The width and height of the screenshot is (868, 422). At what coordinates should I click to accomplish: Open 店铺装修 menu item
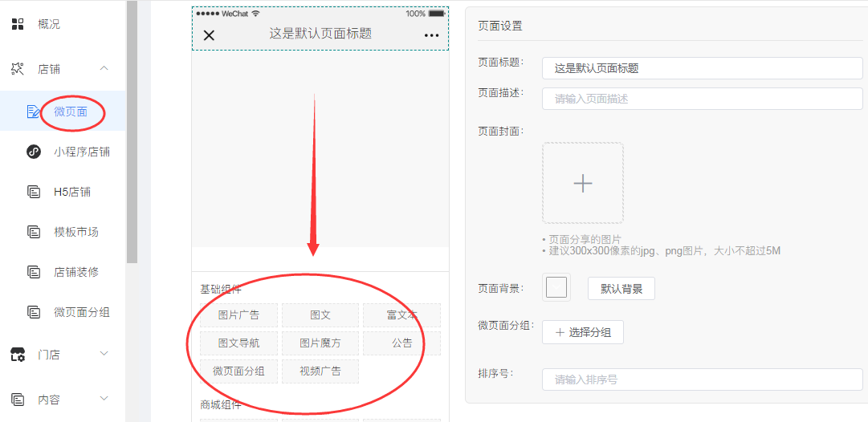tap(76, 272)
